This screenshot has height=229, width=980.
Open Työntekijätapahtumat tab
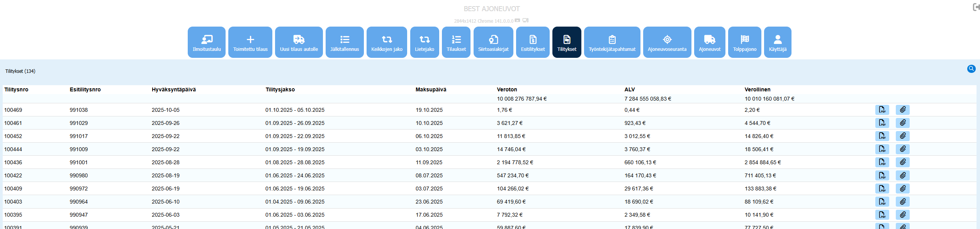(612, 42)
